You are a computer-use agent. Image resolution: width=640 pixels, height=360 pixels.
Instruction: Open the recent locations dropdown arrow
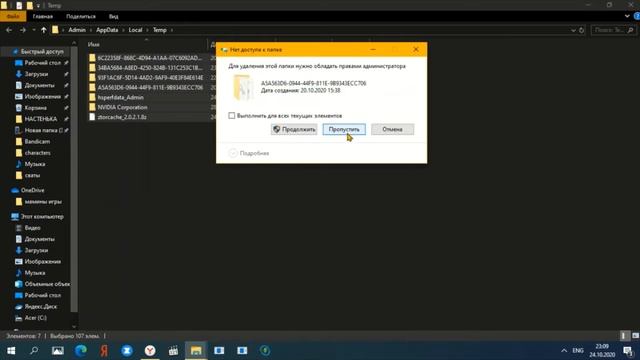pos(33,30)
